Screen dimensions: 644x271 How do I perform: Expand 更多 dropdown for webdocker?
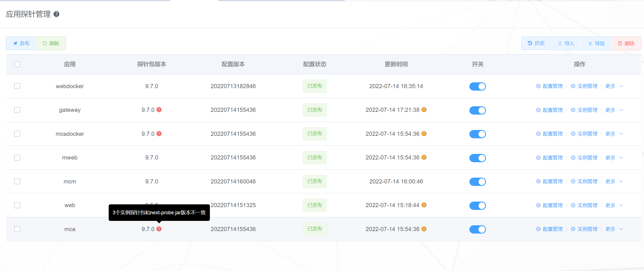click(x=614, y=86)
